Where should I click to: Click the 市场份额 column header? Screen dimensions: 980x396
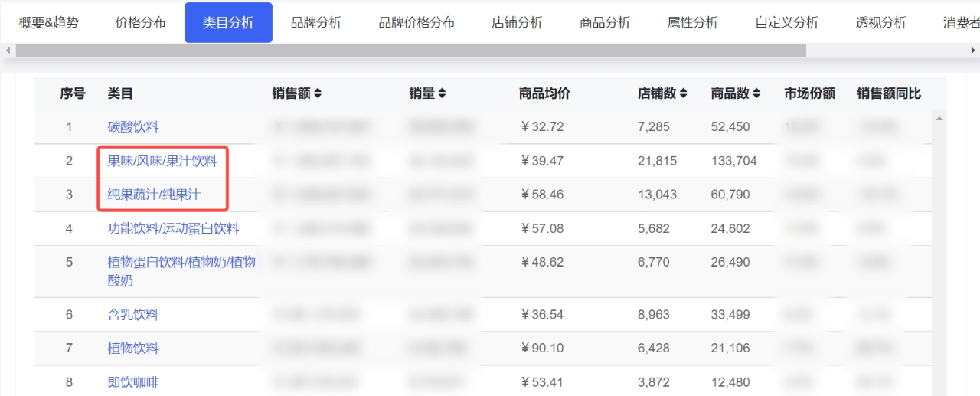(x=809, y=93)
